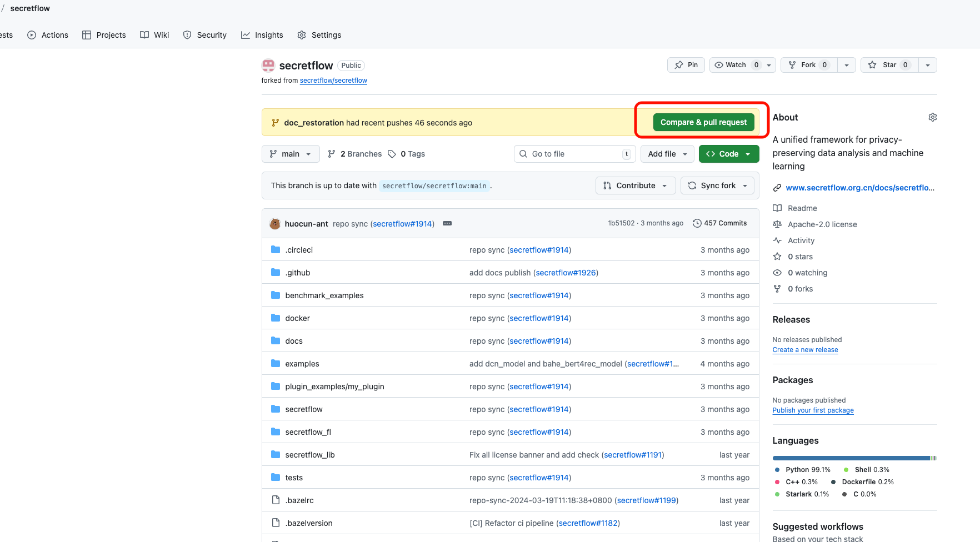The height and width of the screenshot is (542, 980).
Task: Focus the Go to file search field
Action: tap(575, 154)
